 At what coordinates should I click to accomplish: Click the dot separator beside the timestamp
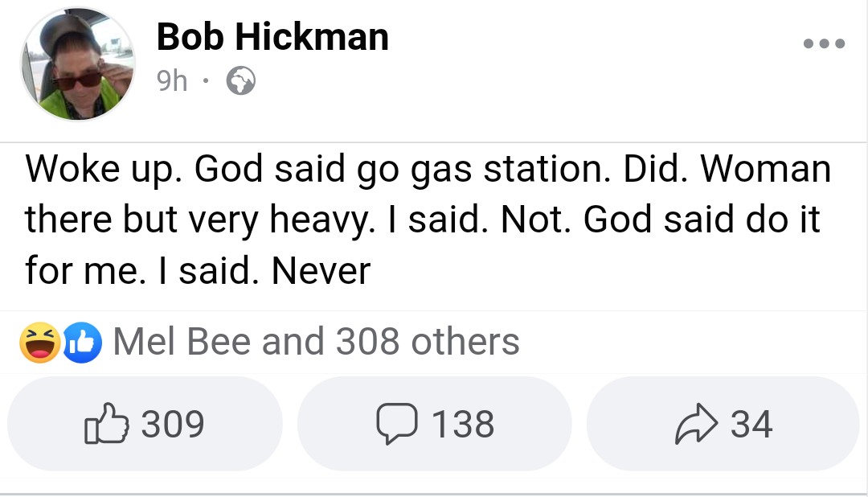[207, 81]
